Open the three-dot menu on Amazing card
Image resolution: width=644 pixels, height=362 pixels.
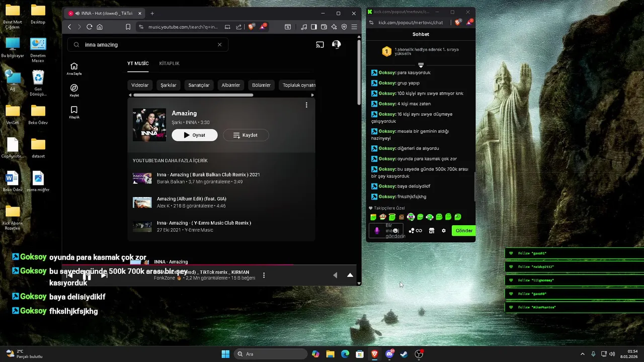pos(306,105)
